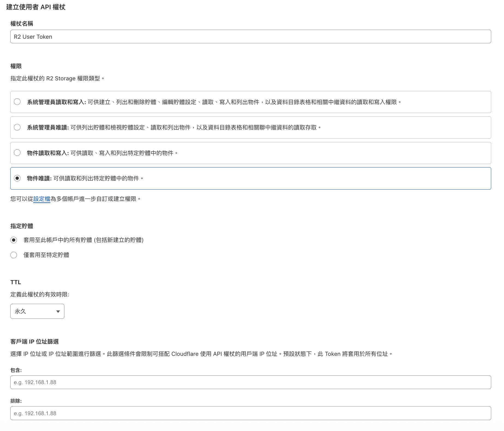This screenshot has height=431, width=504.
Task: Focus the 排除 IP address input field
Action: (x=250, y=413)
